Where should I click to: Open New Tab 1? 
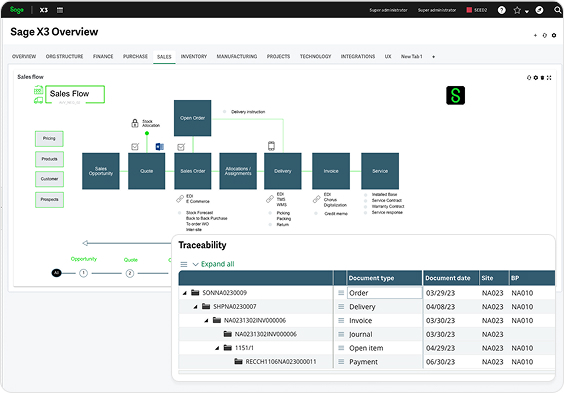click(x=411, y=56)
